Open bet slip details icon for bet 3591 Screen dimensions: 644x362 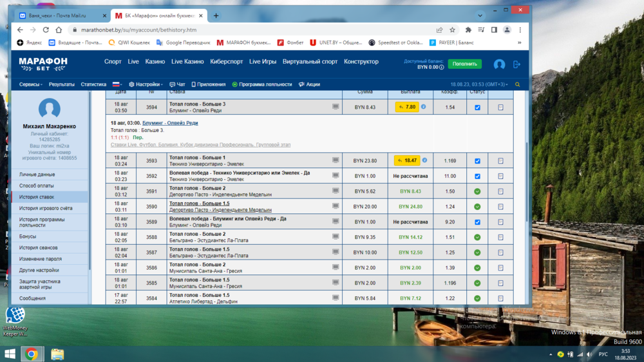pos(500,191)
